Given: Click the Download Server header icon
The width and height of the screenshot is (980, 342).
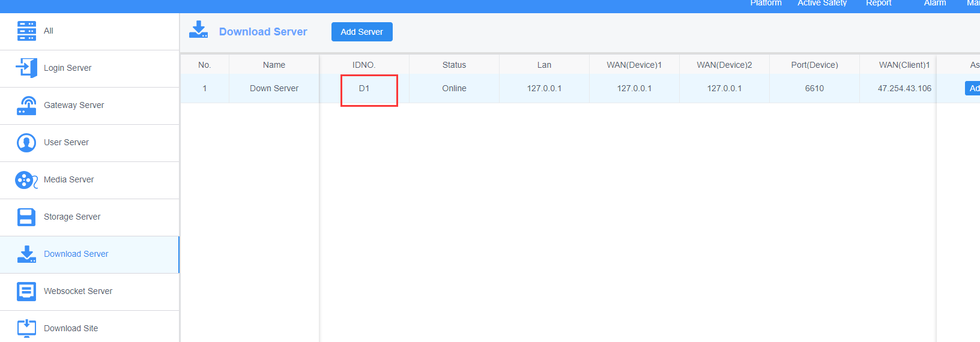Looking at the screenshot, I should tap(198, 30).
